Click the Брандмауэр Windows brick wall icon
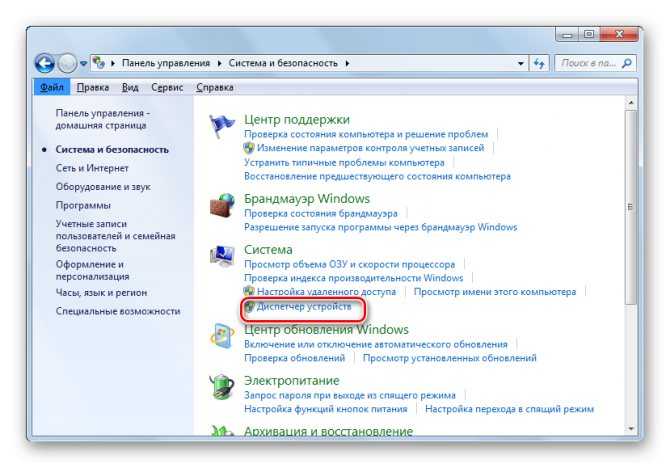This screenshot has width=670, height=468. (x=222, y=205)
